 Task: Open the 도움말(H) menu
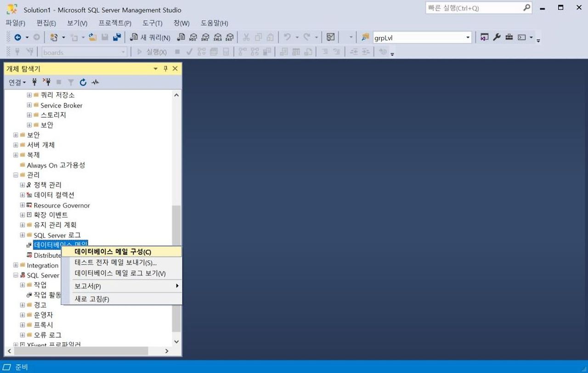(214, 23)
